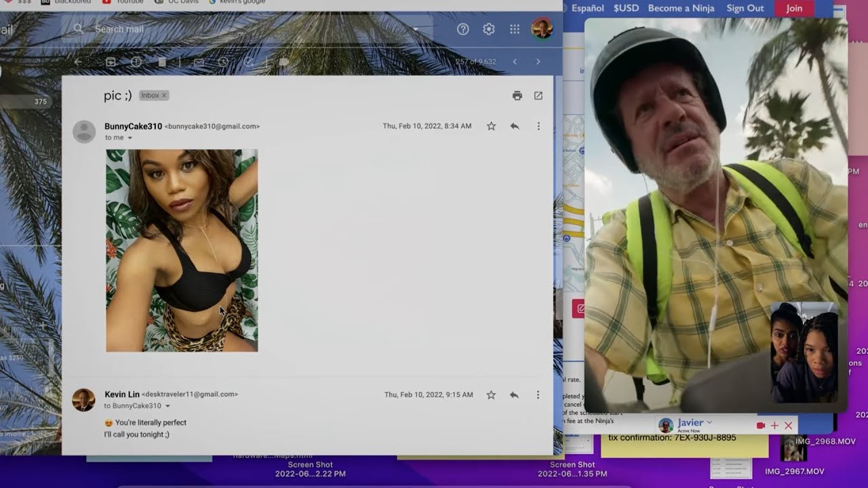Open Become a Ninja link
Viewport: 868px width, 488px height.
pyautogui.click(x=682, y=8)
